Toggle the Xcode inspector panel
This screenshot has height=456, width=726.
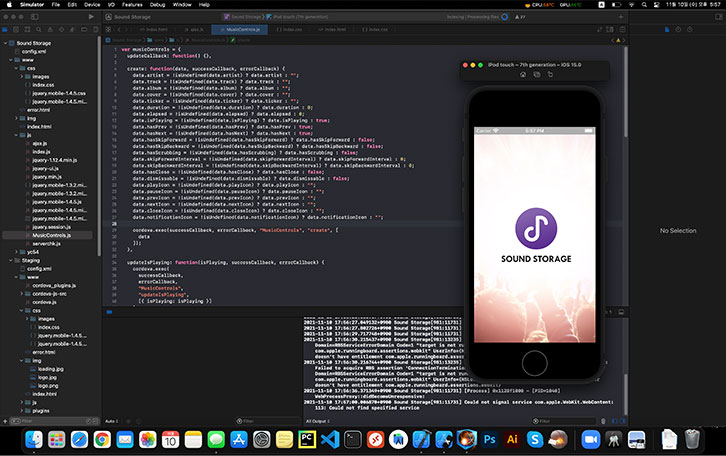click(x=719, y=17)
